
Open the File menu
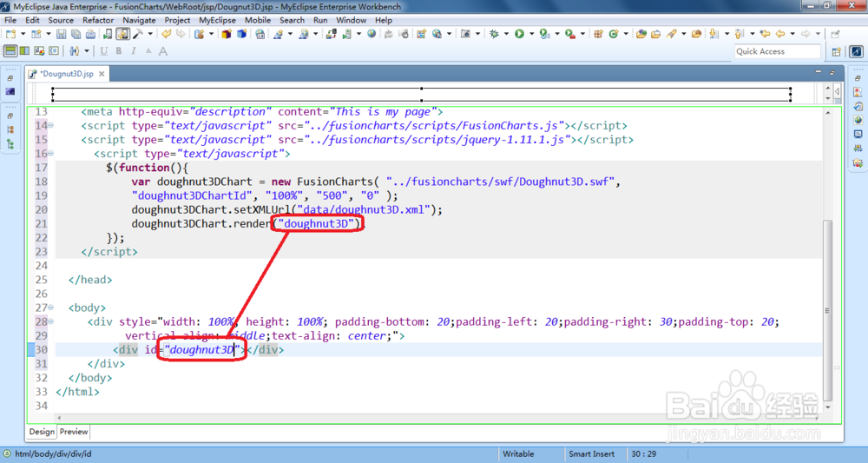tap(10, 20)
